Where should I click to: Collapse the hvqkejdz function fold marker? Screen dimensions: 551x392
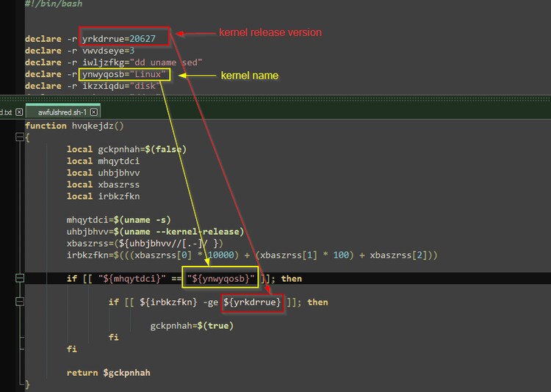pyautogui.click(x=19, y=137)
